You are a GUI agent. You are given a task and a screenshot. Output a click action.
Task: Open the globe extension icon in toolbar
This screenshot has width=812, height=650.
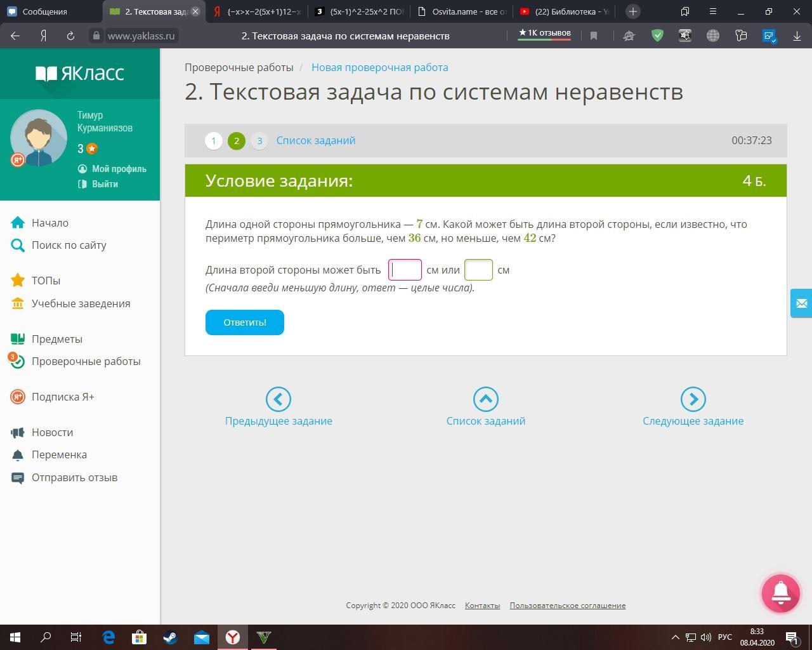click(713, 36)
